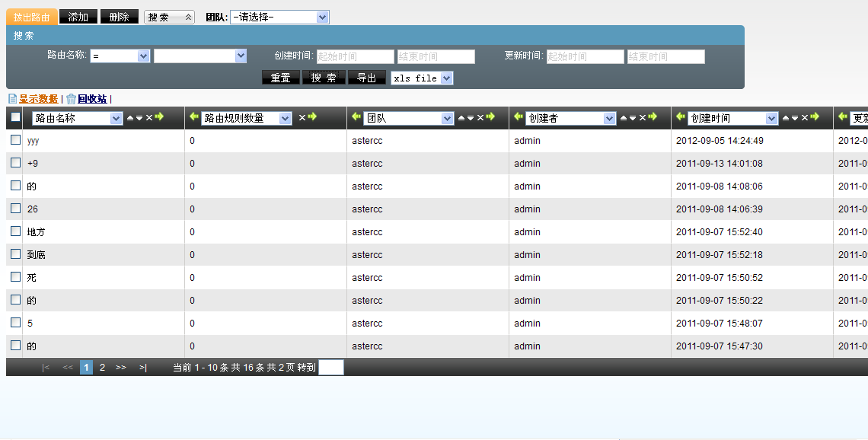Screen dimensions: 868x440
Task: Sort ascending by 路由名称 column
Action: click(129, 118)
